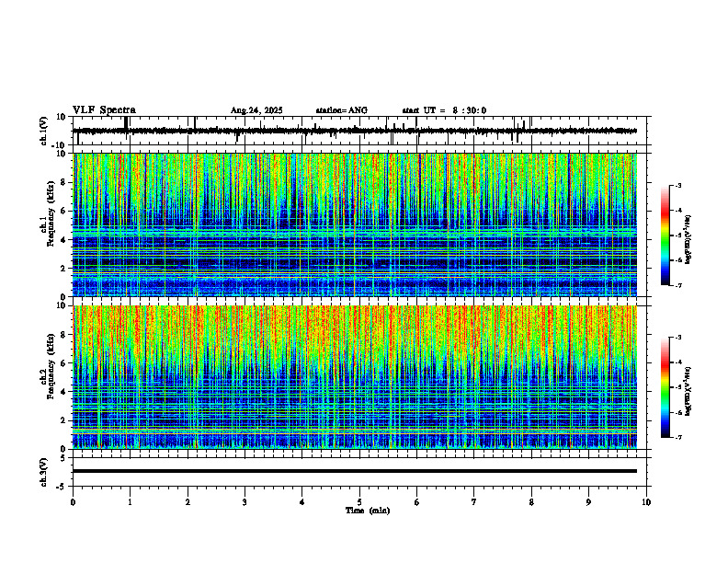Click the ch.1 spectrogram color bar
The height and width of the screenshot is (563, 728).
pos(665,236)
